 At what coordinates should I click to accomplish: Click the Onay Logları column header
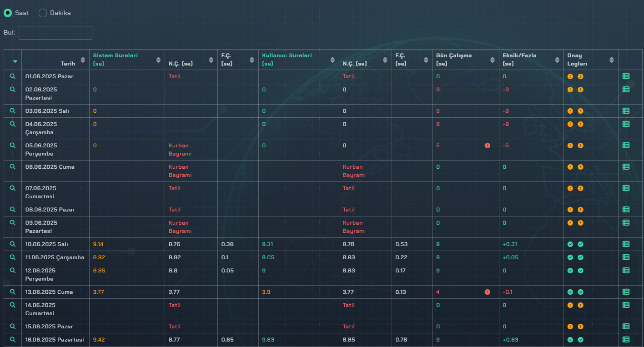pos(574,60)
